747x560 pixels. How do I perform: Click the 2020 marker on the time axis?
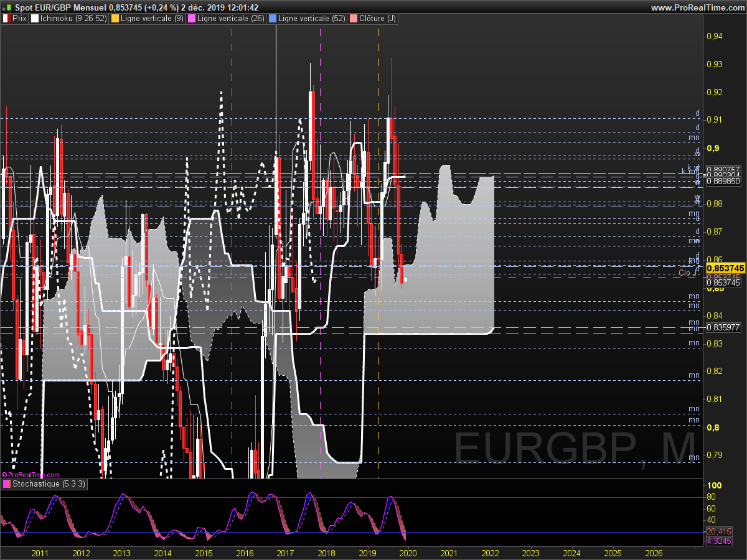pos(408,553)
